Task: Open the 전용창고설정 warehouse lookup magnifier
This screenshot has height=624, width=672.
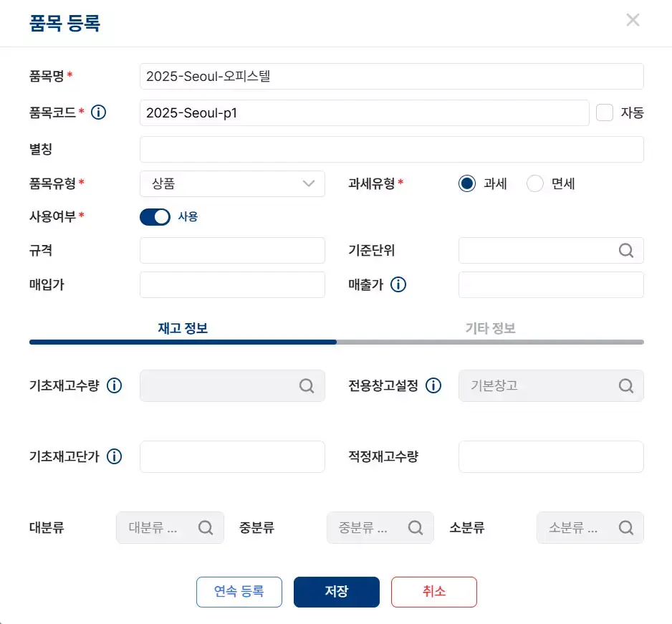Action: click(626, 385)
